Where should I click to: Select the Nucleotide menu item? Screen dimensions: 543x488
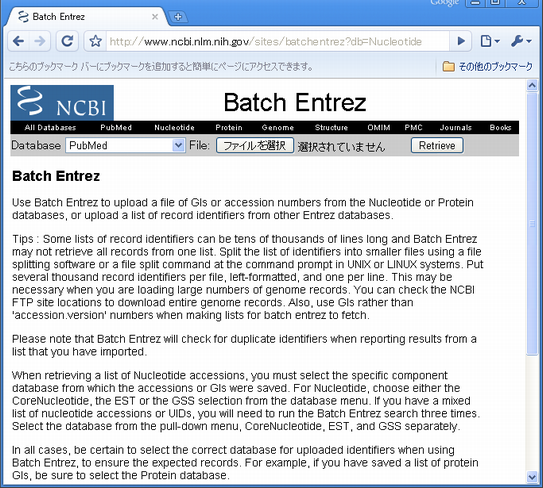pyautogui.click(x=174, y=127)
